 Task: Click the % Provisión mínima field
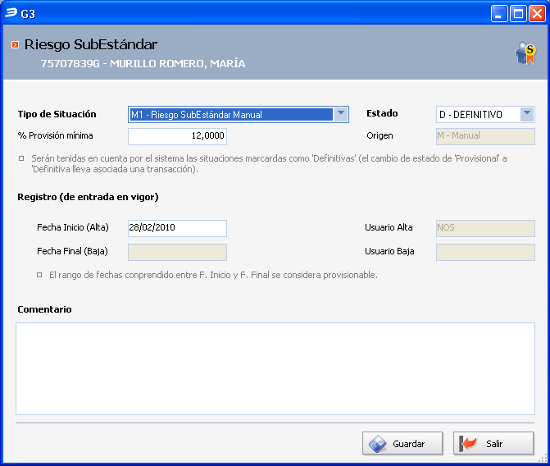tap(177, 136)
